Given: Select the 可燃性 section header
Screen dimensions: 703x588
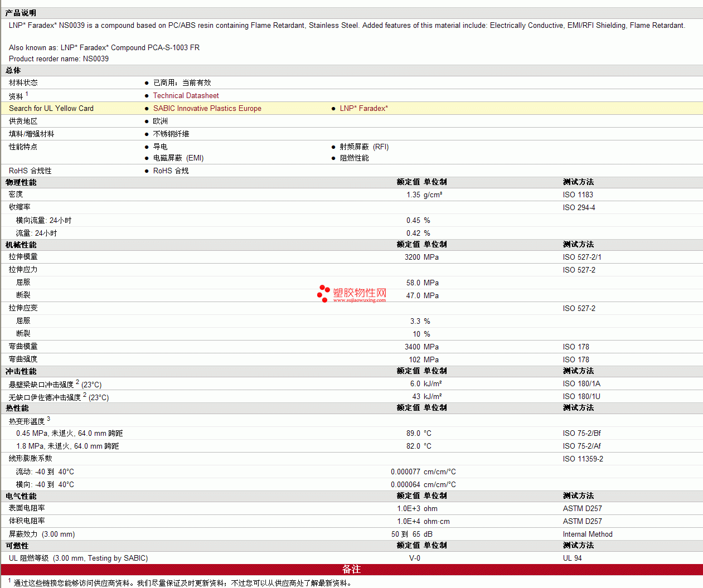Looking at the screenshot, I should point(17,546).
